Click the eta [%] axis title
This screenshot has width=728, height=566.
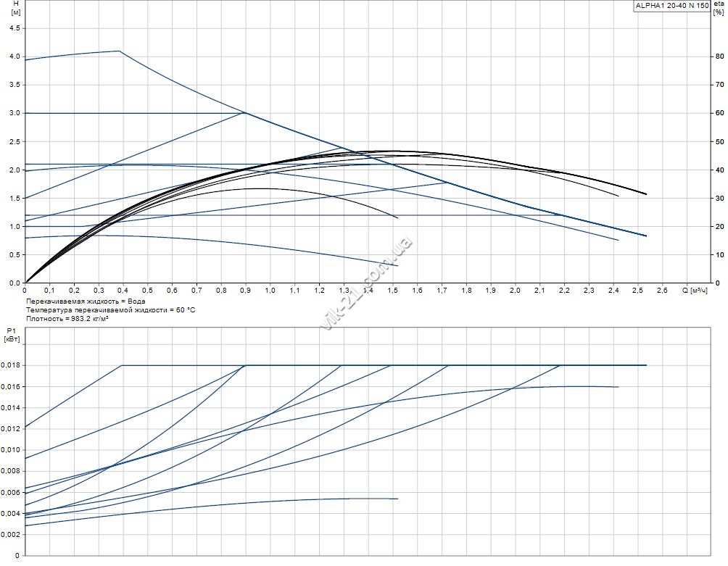719,8
